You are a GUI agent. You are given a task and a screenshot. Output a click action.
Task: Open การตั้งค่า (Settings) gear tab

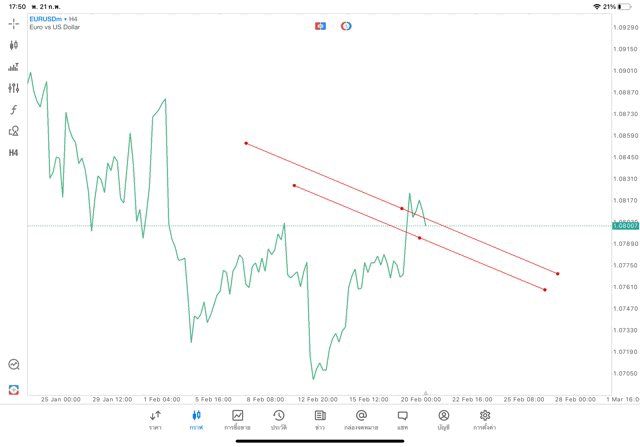coord(485,420)
